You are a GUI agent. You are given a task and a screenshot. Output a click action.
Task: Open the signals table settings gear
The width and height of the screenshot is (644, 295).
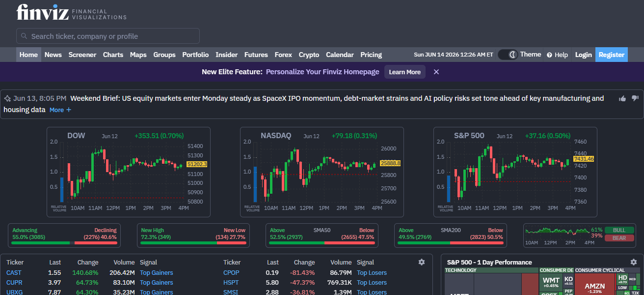(421, 262)
